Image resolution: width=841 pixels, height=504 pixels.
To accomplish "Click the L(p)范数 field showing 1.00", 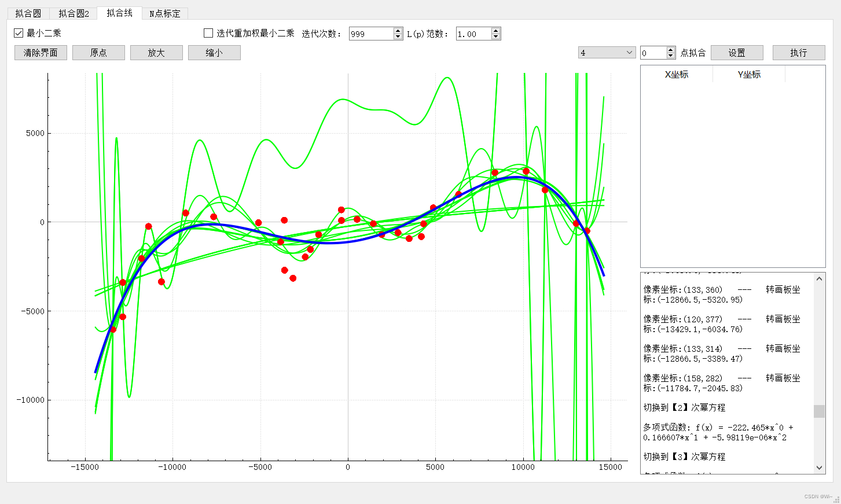I will [473, 34].
